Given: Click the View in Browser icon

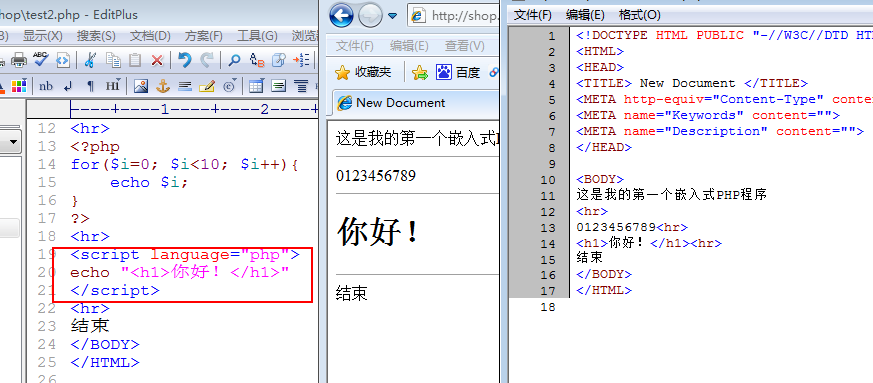Looking at the screenshot, I should (x=63, y=60).
